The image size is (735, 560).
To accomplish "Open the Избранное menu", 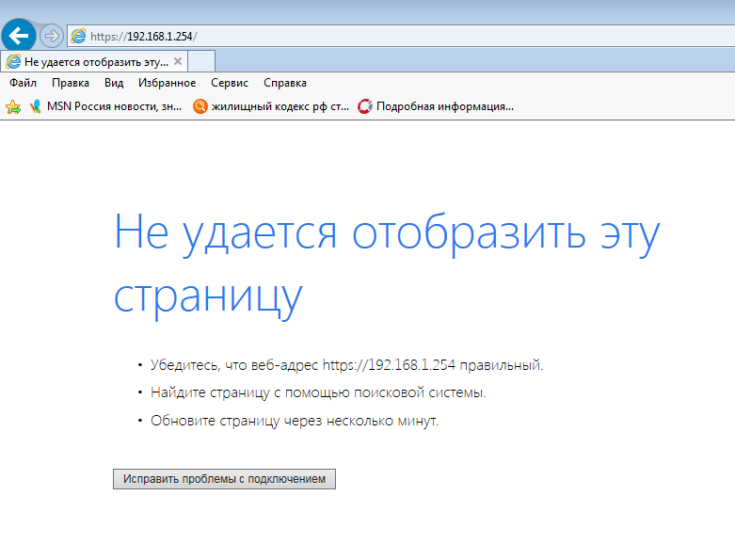I will pyautogui.click(x=167, y=83).
